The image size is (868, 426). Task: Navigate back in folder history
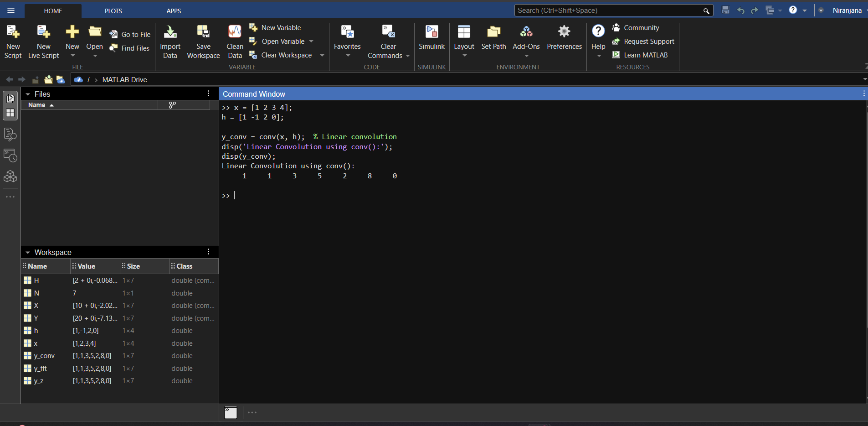[10, 79]
